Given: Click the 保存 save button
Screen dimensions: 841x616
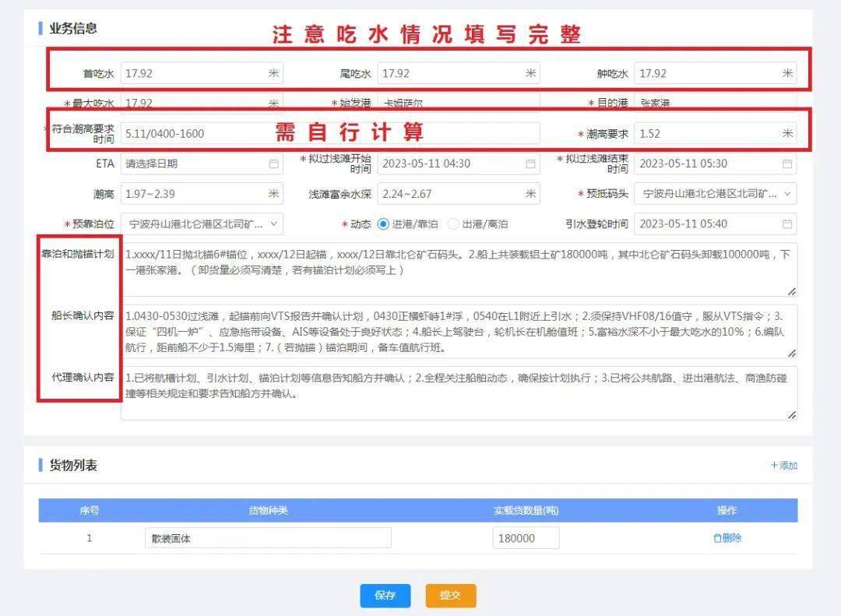Looking at the screenshot, I should [x=385, y=595].
